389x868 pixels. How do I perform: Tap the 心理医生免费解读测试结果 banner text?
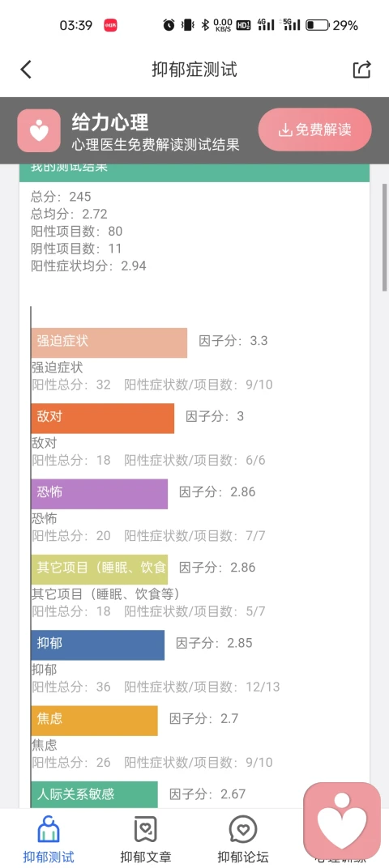(156, 145)
